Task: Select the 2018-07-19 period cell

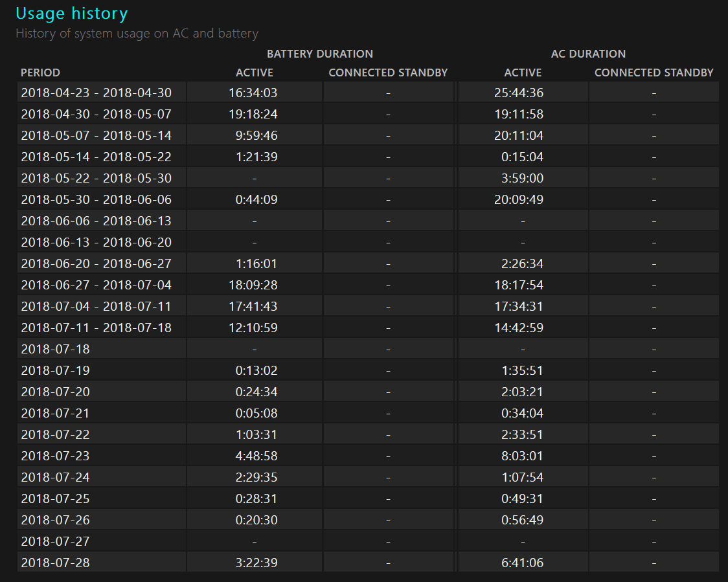Action: tap(55, 370)
